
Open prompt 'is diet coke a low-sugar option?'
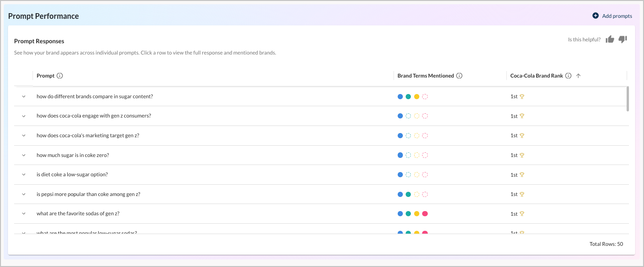coord(72,174)
